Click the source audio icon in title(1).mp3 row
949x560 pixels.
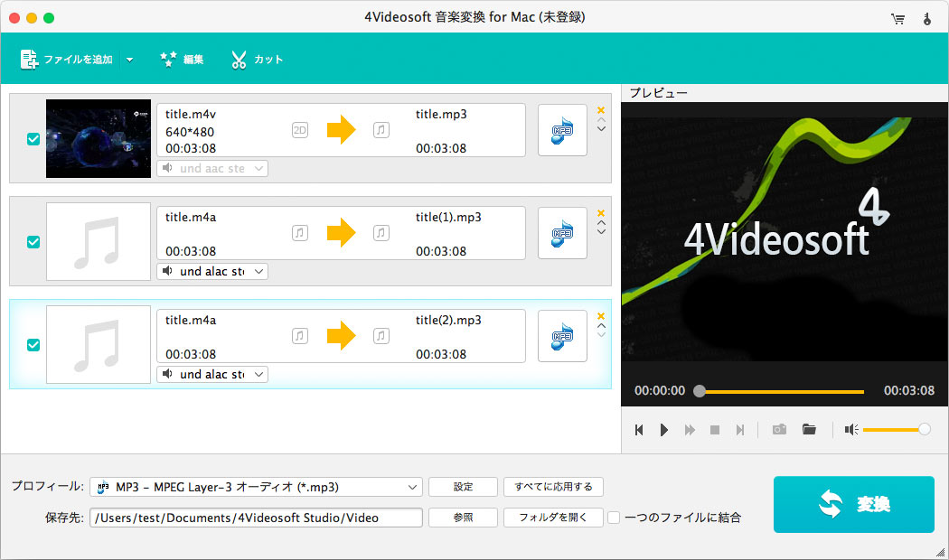(299, 233)
